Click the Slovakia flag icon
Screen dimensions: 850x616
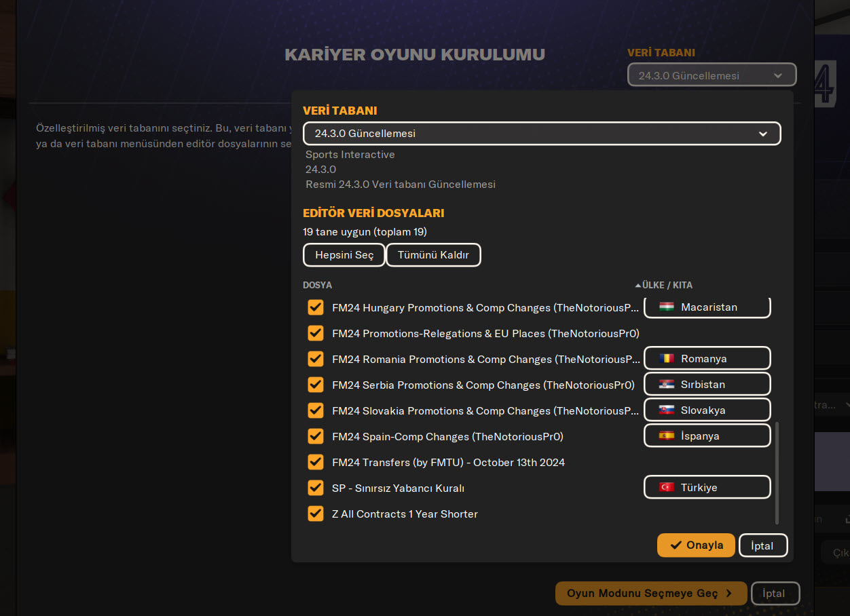(666, 410)
